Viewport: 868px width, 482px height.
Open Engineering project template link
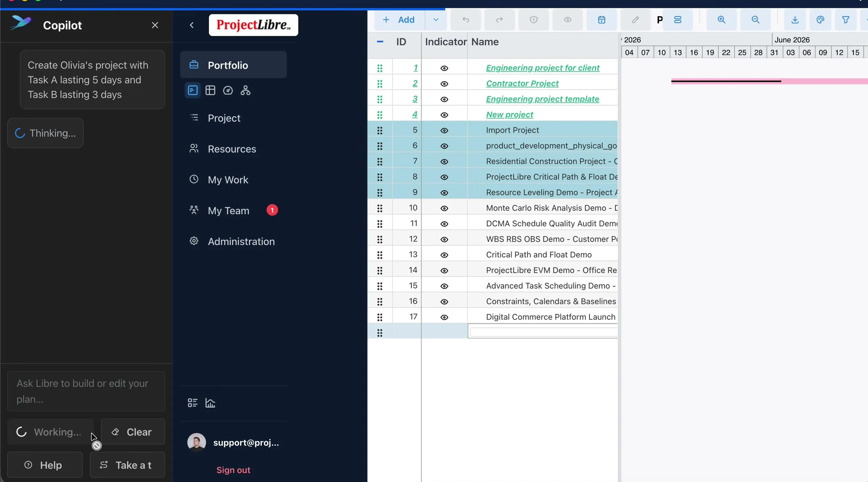pos(542,99)
